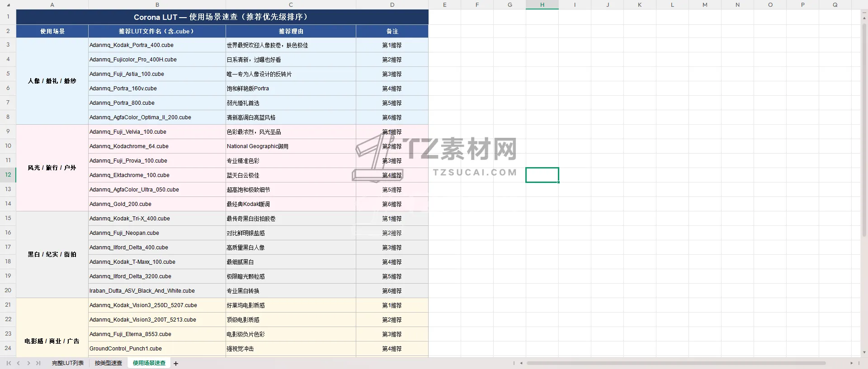The width and height of the screenshot is (868, 369).
Task: Add a new sheet with the plus icon
Action: coord(176,364)
